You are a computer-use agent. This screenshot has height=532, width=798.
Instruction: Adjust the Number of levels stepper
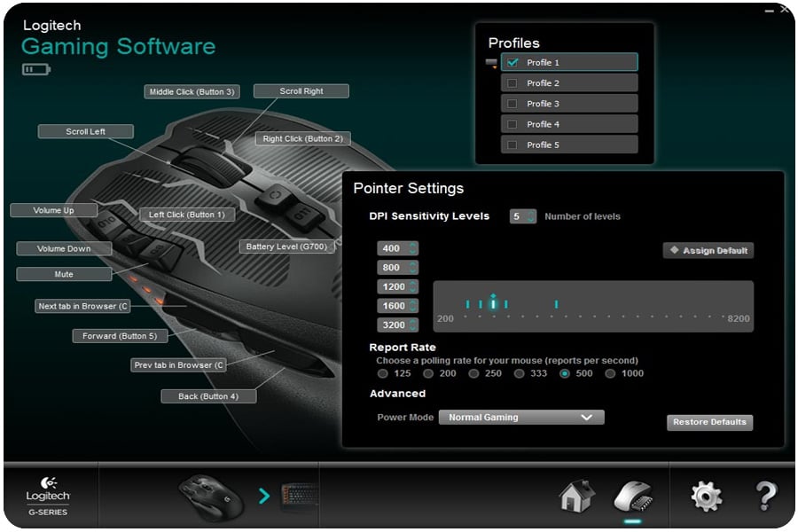530,216
